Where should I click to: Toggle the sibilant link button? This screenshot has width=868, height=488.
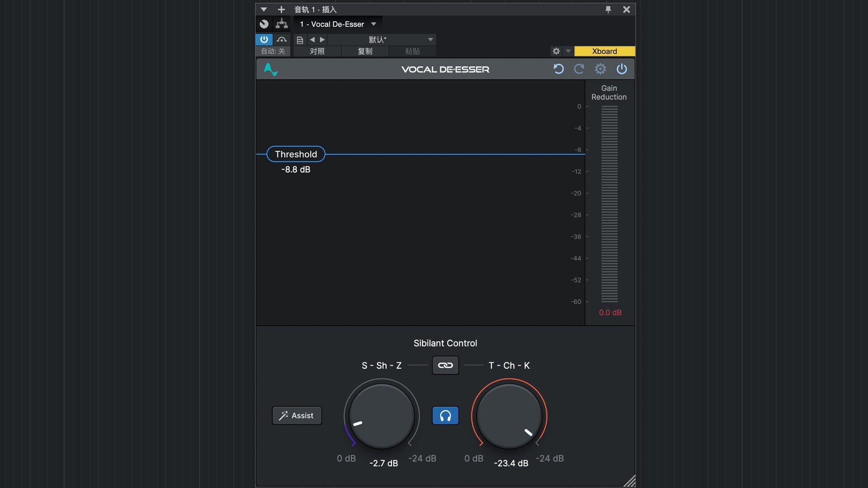445,366
